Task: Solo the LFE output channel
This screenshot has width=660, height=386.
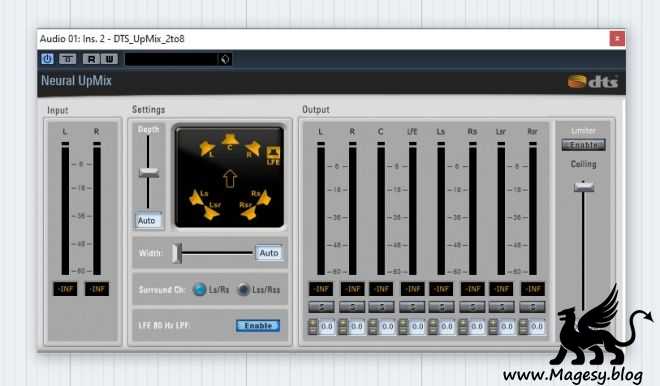Action: (x=412, y=307)
